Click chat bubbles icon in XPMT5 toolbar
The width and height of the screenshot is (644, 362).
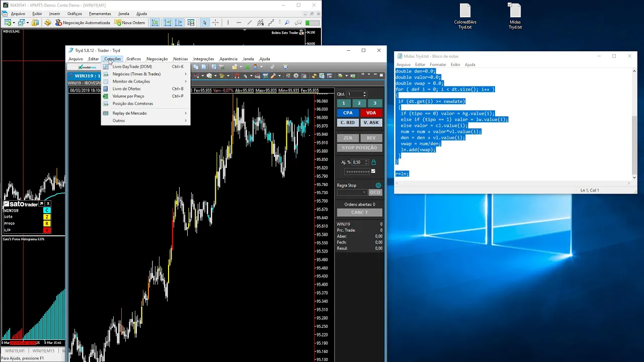point(298,23)
